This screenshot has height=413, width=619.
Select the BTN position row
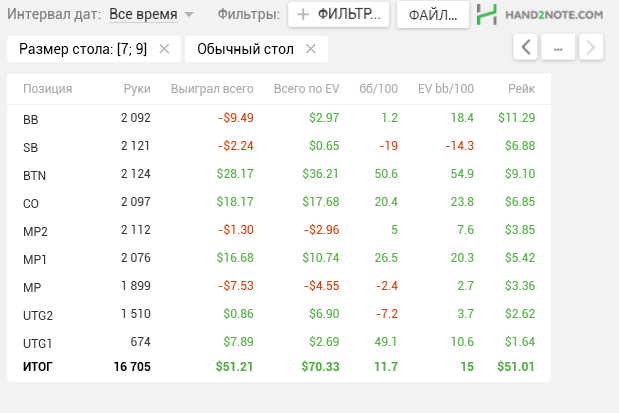(x=278, y=175)
